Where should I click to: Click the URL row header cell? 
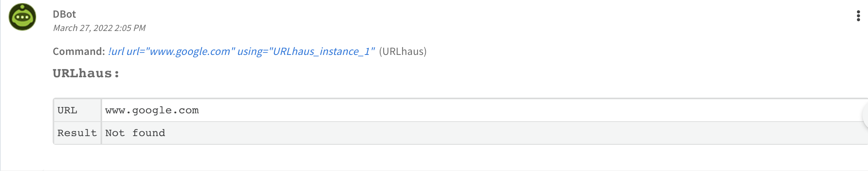(x=77, y=111)
